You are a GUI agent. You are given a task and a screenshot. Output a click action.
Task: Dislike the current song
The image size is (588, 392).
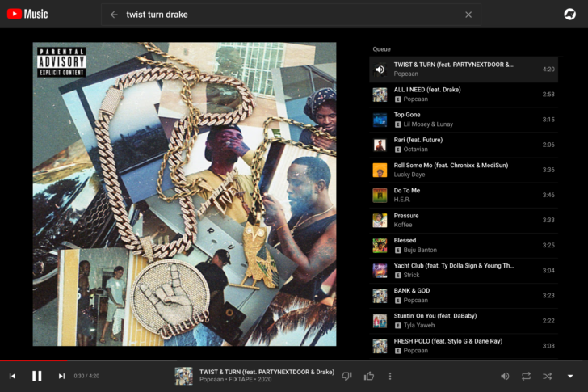coord(346,376)
